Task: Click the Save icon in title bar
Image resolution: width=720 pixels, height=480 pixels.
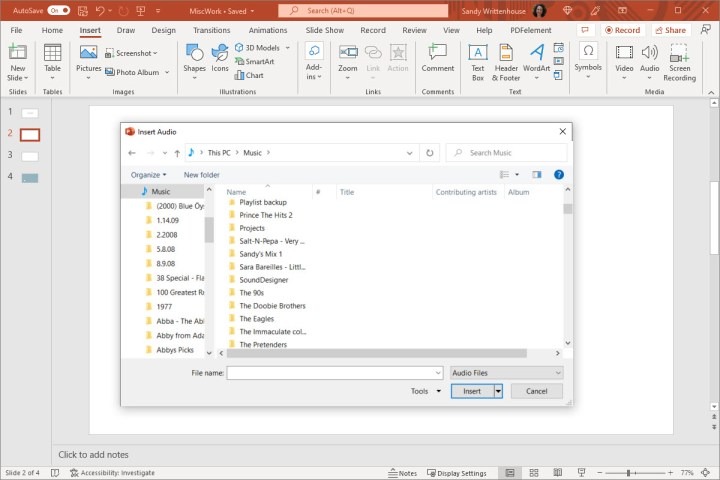Action: point(83,11)
